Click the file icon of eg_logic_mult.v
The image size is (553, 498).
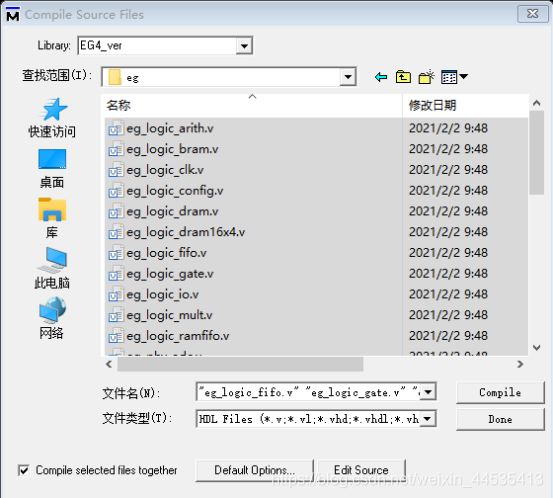pos(116,316)
